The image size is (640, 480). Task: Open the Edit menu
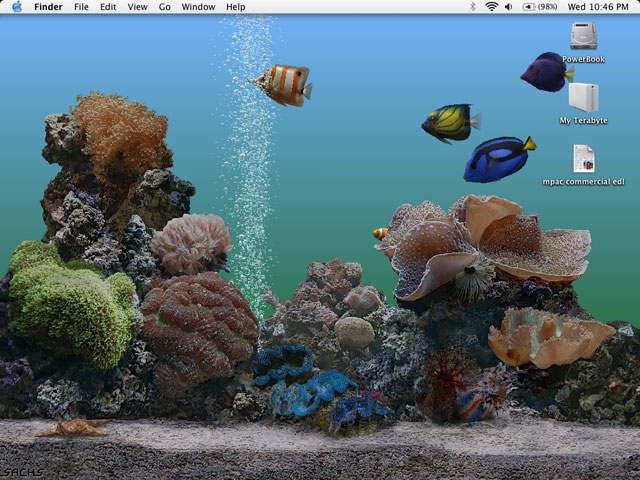[108, 7]
